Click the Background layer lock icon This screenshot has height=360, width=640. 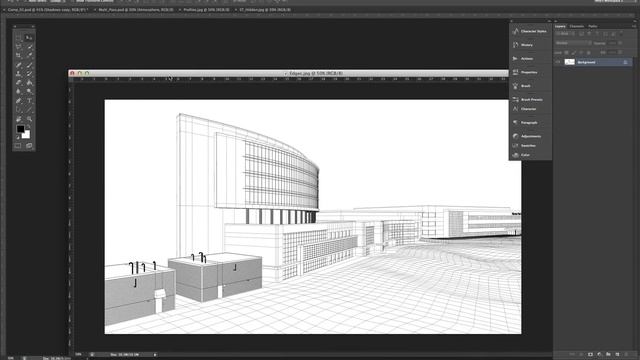pyautogui.click(x=625, y=62)
